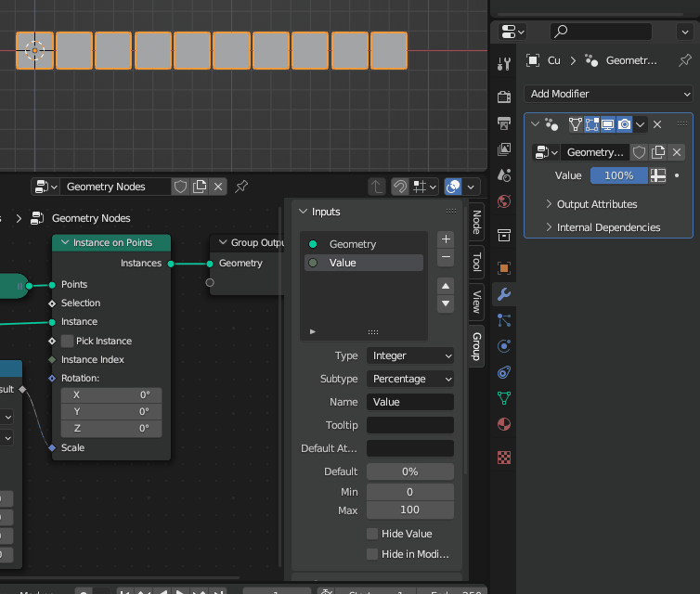
Task: Unlink the node group in the modifier panel
Action: click(677, 152)
